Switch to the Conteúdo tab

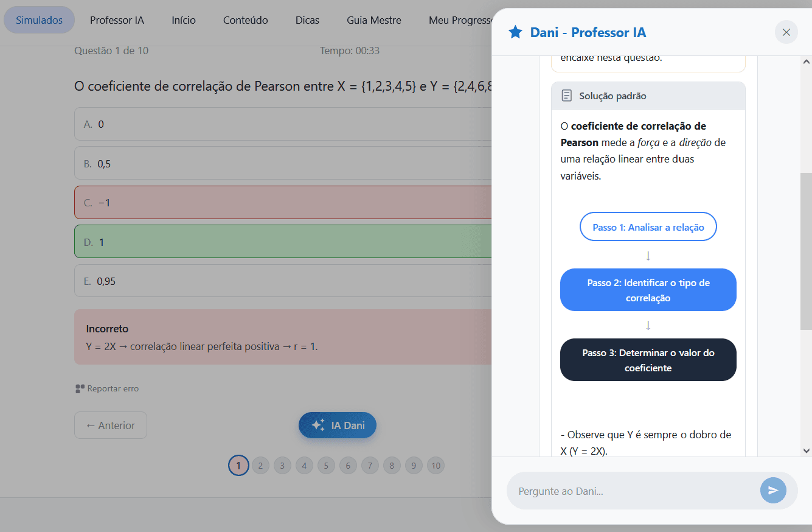pyautogui.click(x=245, y=20)
